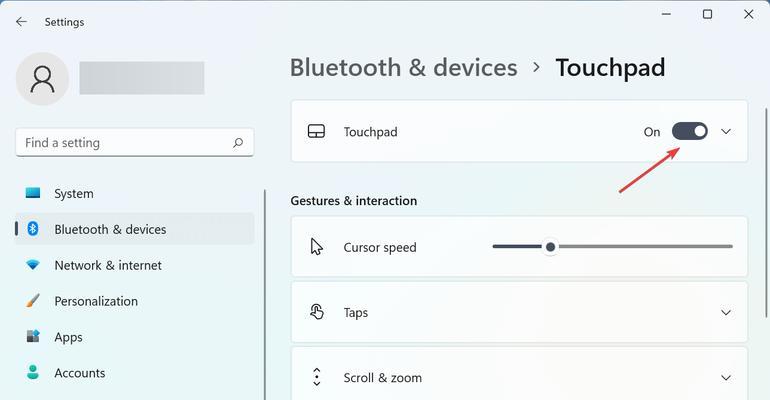Viewport: 770px width, 400px height.
Task: Select Bluetooth & devices in sidebar
Action: coord(135,229)
